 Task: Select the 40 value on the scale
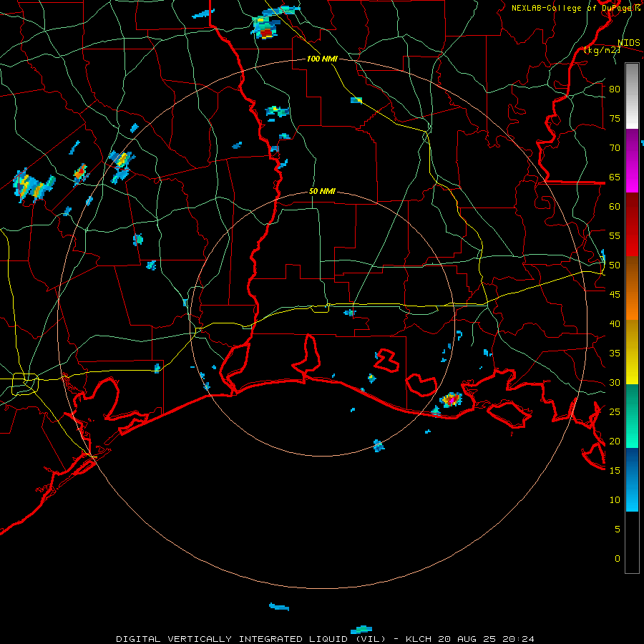click(615, 323)
